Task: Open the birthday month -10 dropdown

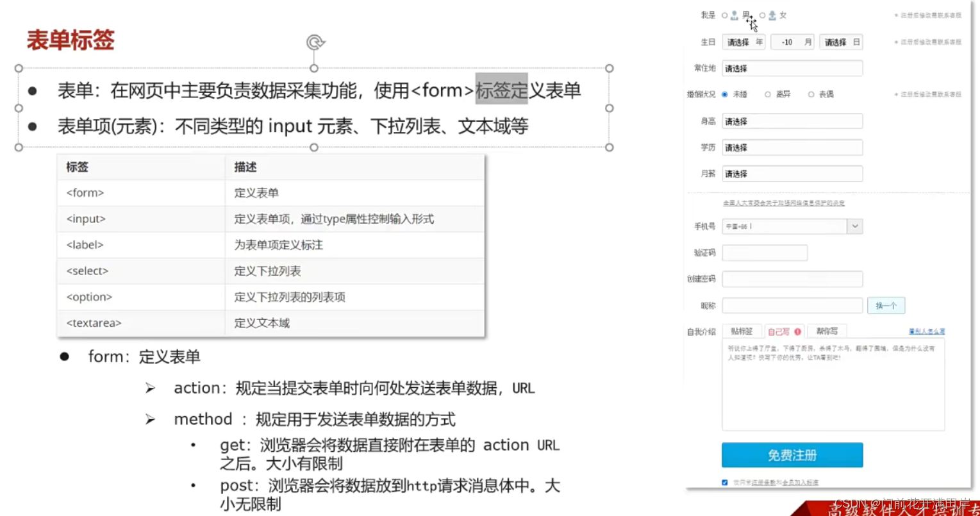Action: click(x=792, y=42)
